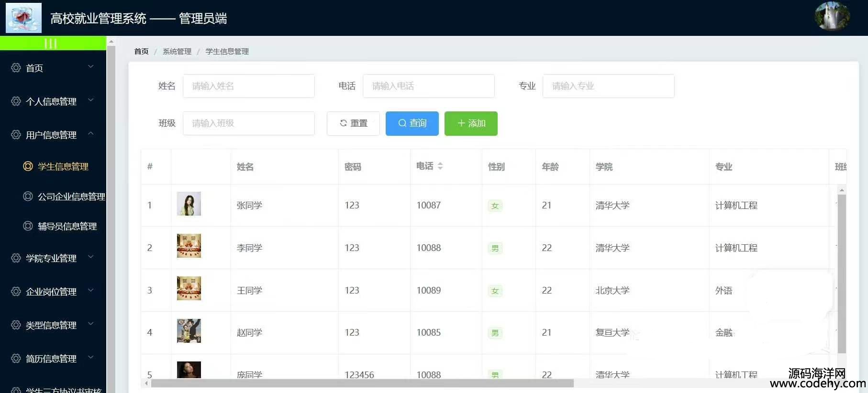Select phone cell 10087
The width and height of the screenshot is (868, 393).
(x=429, y=205)
